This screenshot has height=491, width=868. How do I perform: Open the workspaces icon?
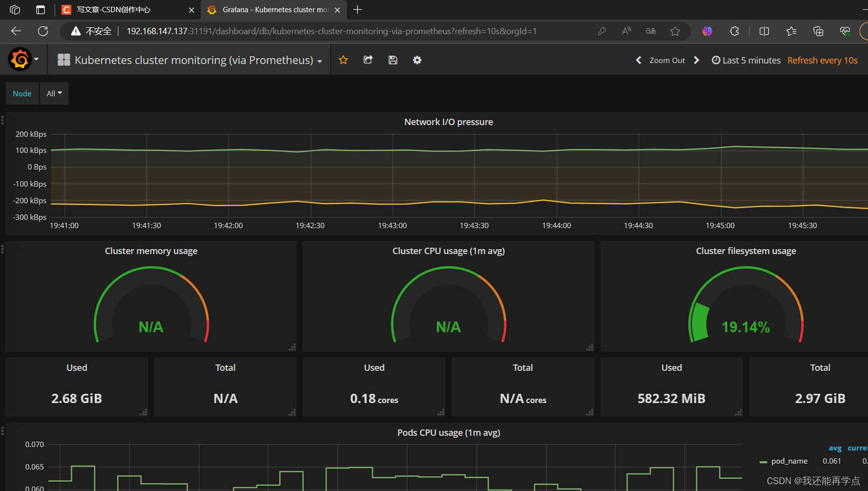pyautogui.click(x=15, y=10)
